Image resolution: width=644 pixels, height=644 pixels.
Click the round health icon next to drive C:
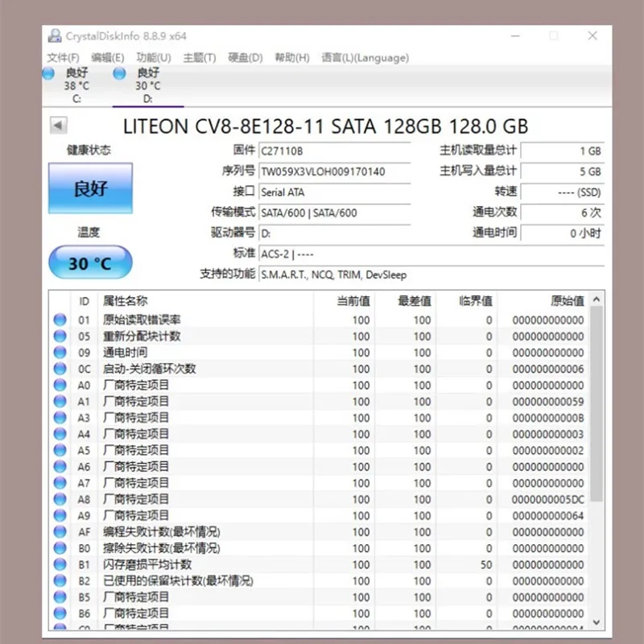point(49,72)
